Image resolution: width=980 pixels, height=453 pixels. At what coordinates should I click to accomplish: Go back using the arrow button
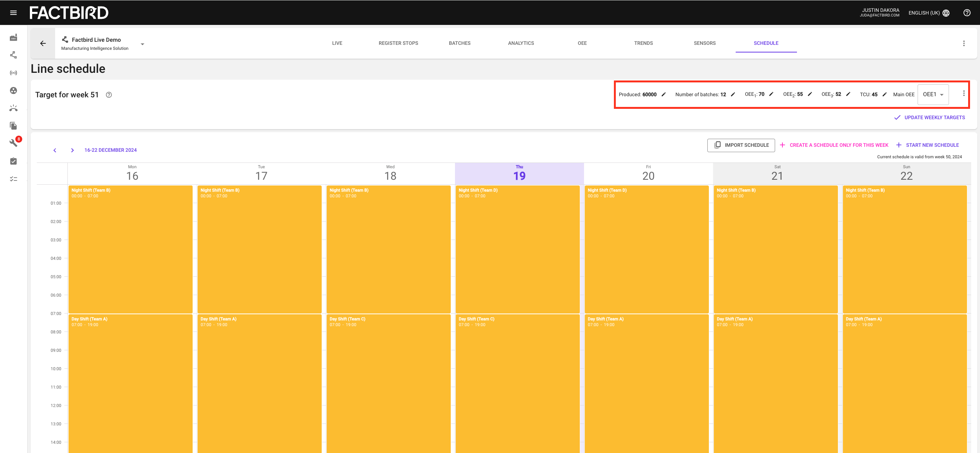[x=43, y=43]
